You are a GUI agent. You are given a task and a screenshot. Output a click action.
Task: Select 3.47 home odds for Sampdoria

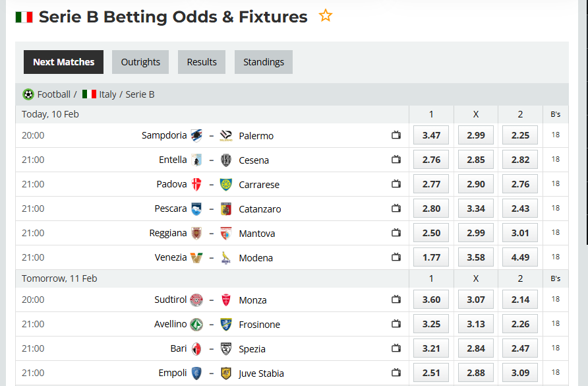point(430,135)
